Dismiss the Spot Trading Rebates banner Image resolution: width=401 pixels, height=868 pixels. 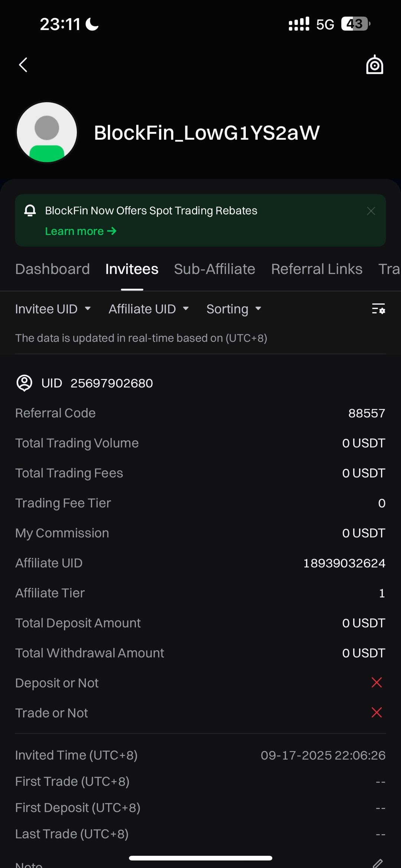pyautogui.click(x=371, y=211)
